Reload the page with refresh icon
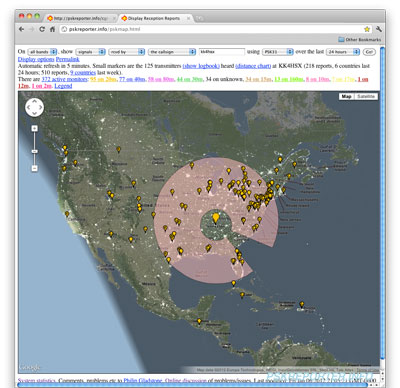The image size is (400, 388). point(42,29)
